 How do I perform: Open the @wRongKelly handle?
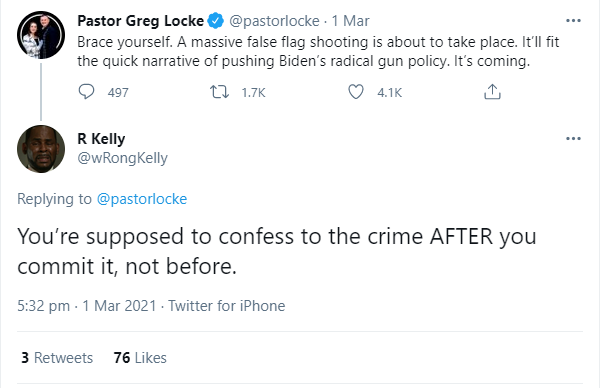(123, 158)
